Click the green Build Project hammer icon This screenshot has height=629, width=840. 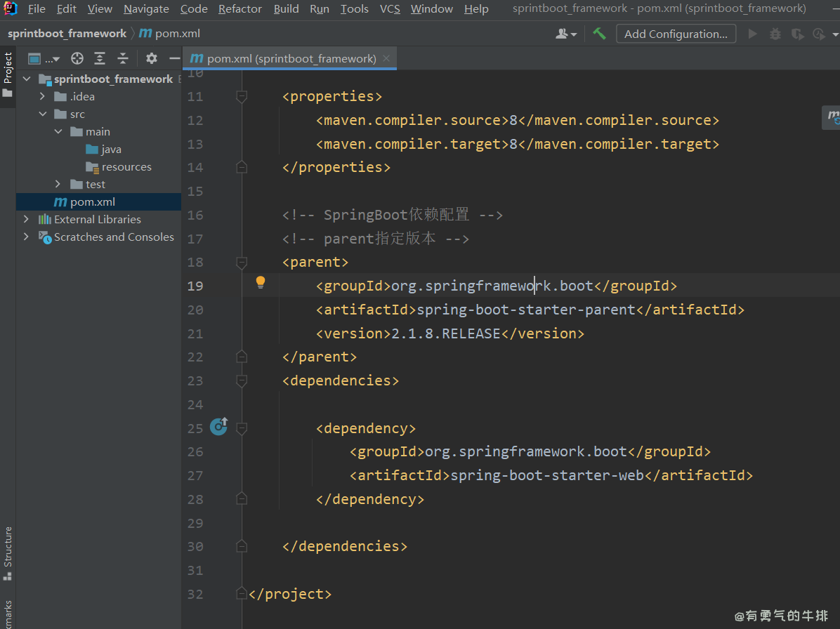click(599, 34)
